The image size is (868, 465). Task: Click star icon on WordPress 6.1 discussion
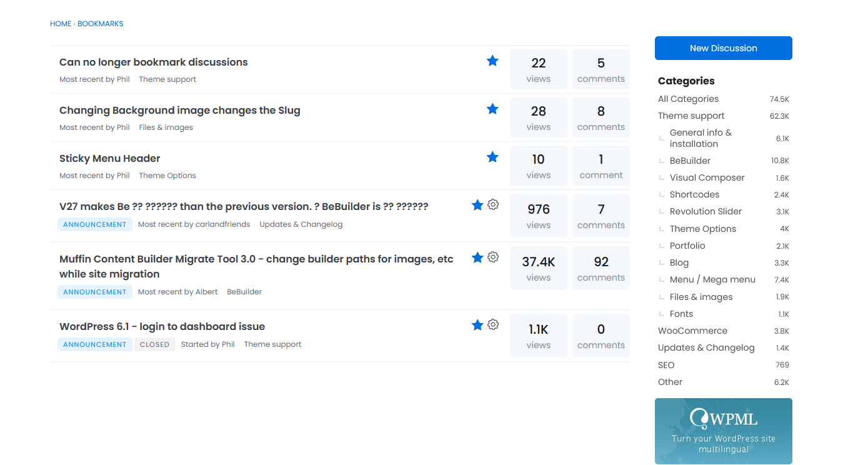click(x=477, y=325)
